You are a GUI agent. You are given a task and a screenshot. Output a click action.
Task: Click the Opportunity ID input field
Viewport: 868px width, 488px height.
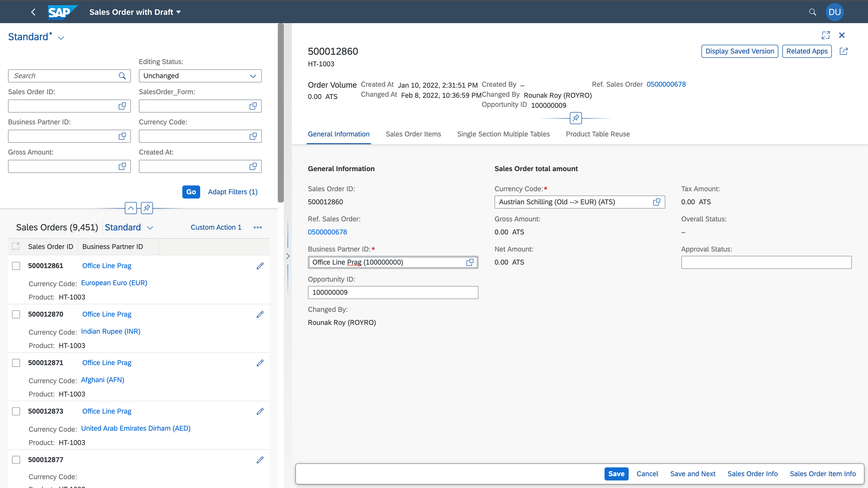click(x=393, y=292)
